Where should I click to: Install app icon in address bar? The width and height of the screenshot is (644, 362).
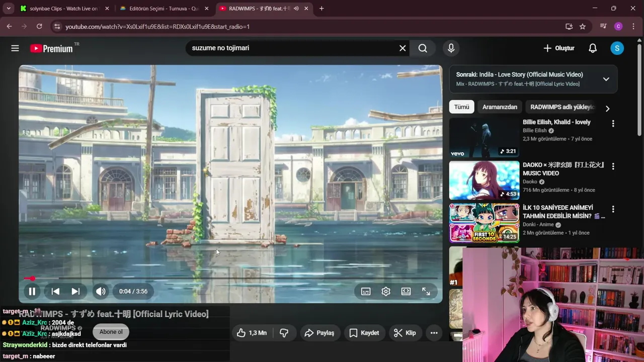(x=569, y=26)
